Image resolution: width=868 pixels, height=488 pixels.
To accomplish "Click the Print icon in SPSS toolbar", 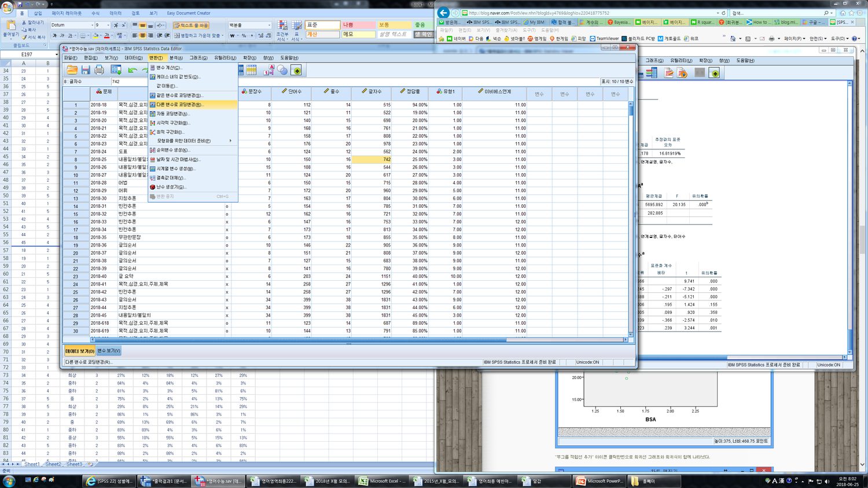I will coord(100,70).
